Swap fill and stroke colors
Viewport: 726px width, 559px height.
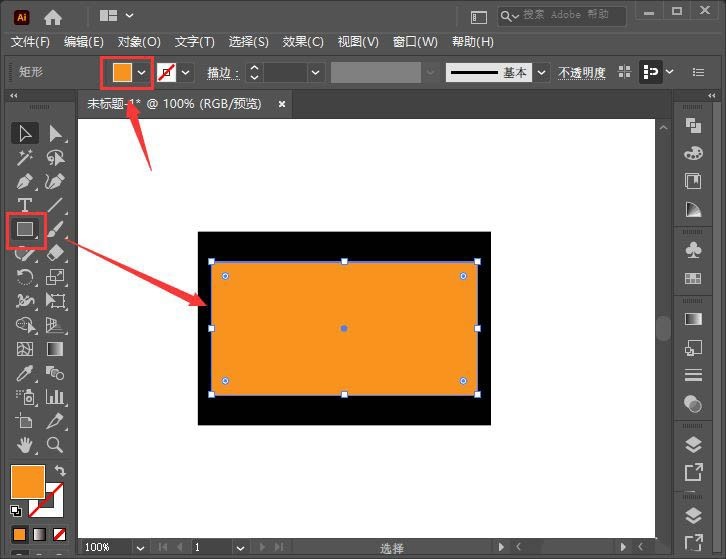click(x=60, y=471)
